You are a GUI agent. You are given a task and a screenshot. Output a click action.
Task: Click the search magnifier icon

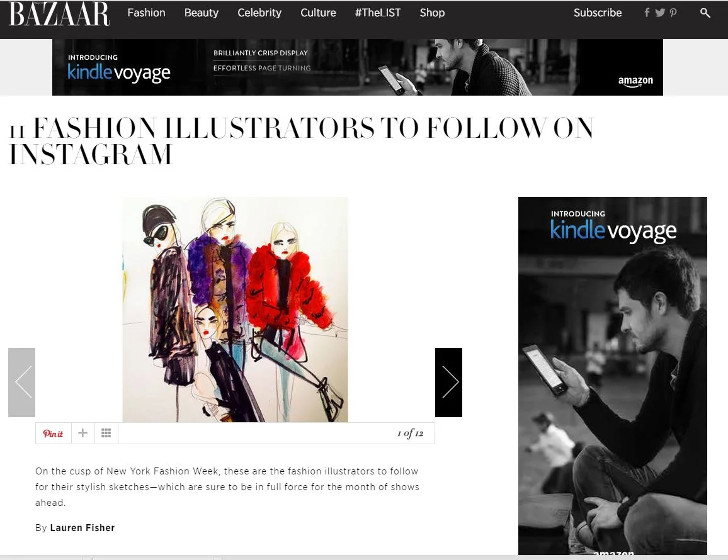click(705, 13)
